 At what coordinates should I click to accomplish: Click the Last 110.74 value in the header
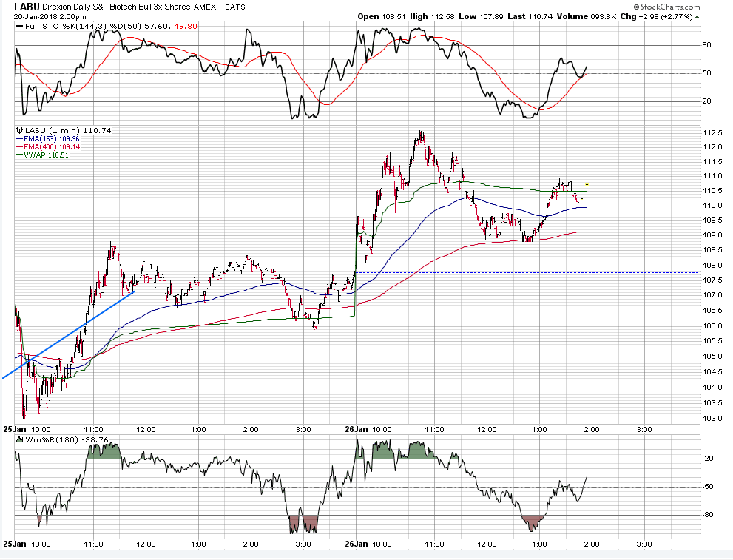coord(530,16)
